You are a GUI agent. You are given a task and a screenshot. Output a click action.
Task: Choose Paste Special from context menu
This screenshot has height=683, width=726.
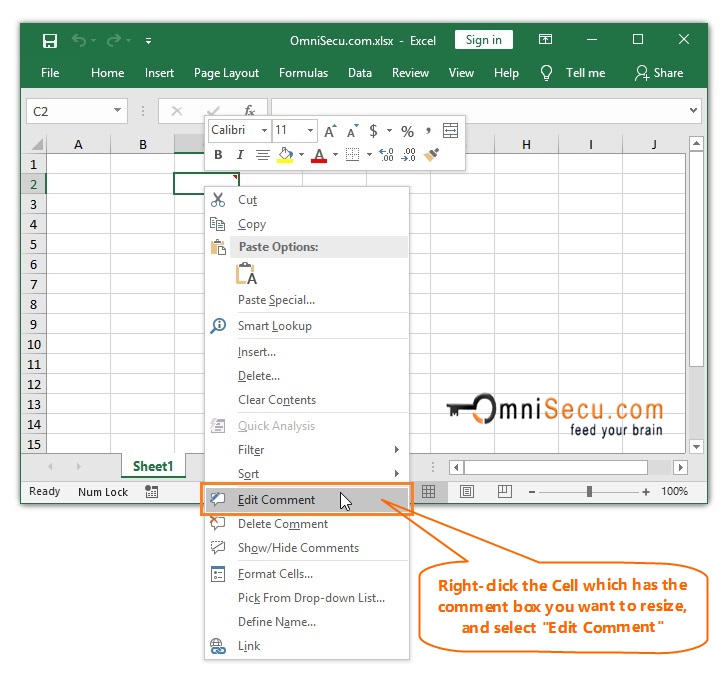coord(307,300)
